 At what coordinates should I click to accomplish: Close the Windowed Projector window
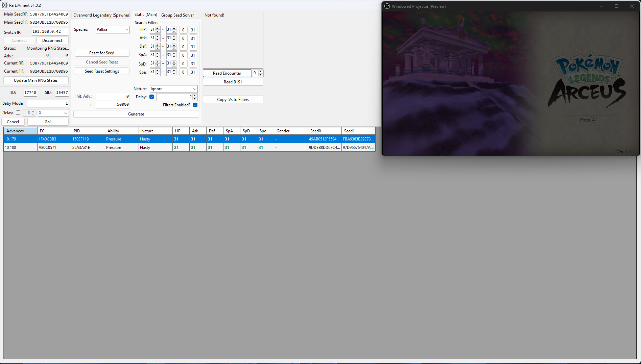click(x=632, y=6)
